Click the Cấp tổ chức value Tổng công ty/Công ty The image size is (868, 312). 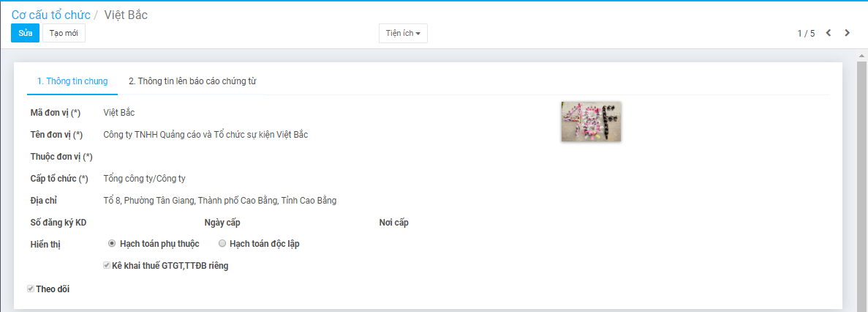(145, 179)
